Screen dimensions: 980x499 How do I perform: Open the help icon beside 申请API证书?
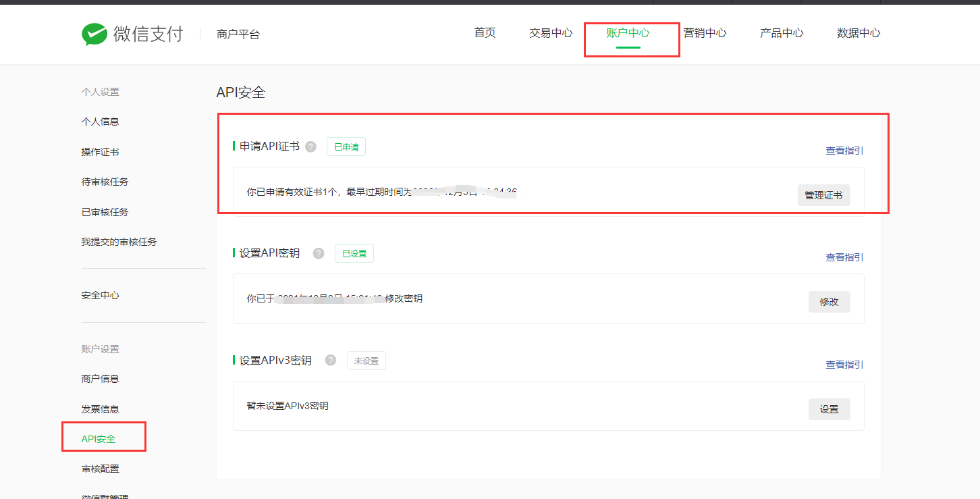pyautogui.click(x=310, y=147)
